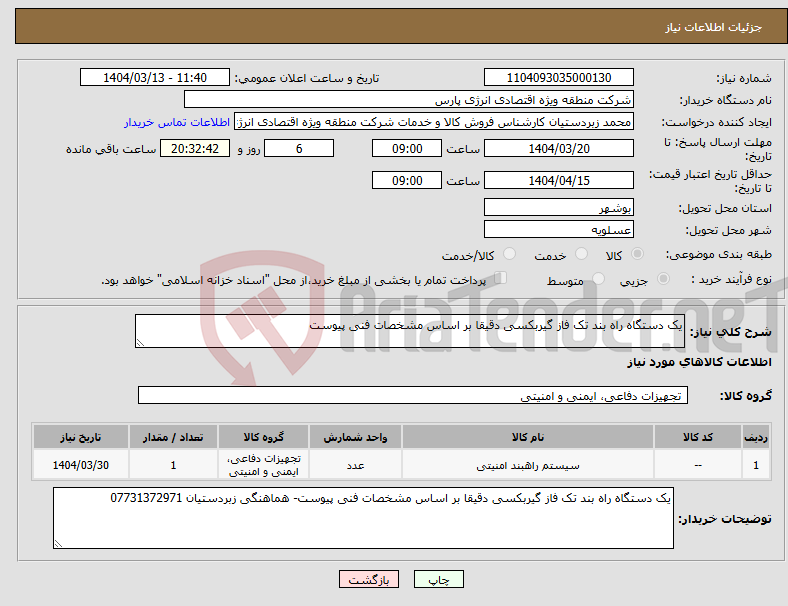Click the توضیحات خریدار notes textarea

[x=363, y=518]
